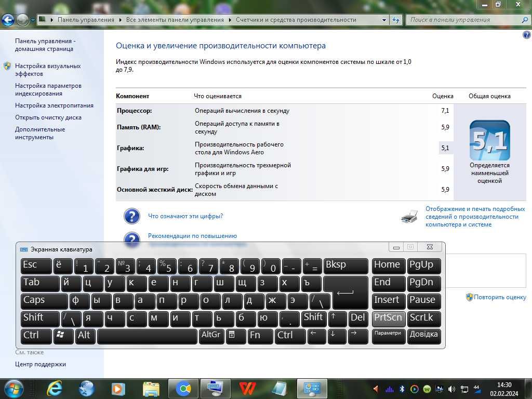Click the printer icon for detailed report
Image resolution: width=532 pixels, height=399 pixels.
click(409, 217)
